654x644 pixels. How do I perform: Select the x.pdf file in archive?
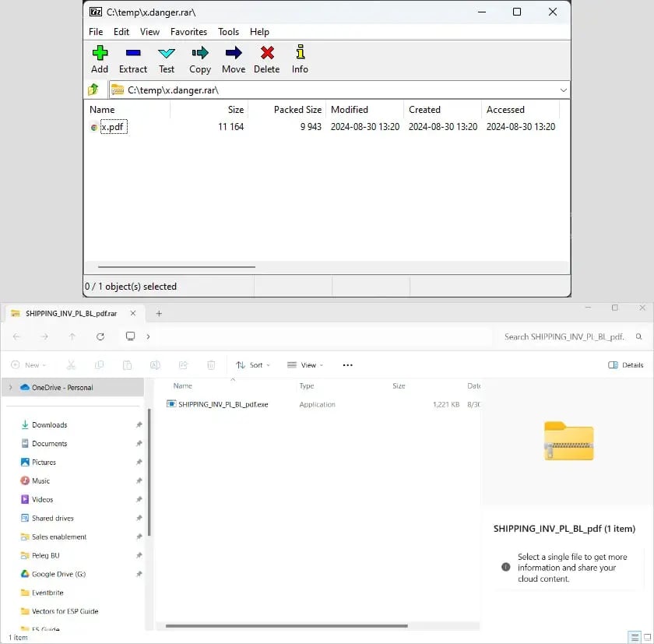[113, 127]
